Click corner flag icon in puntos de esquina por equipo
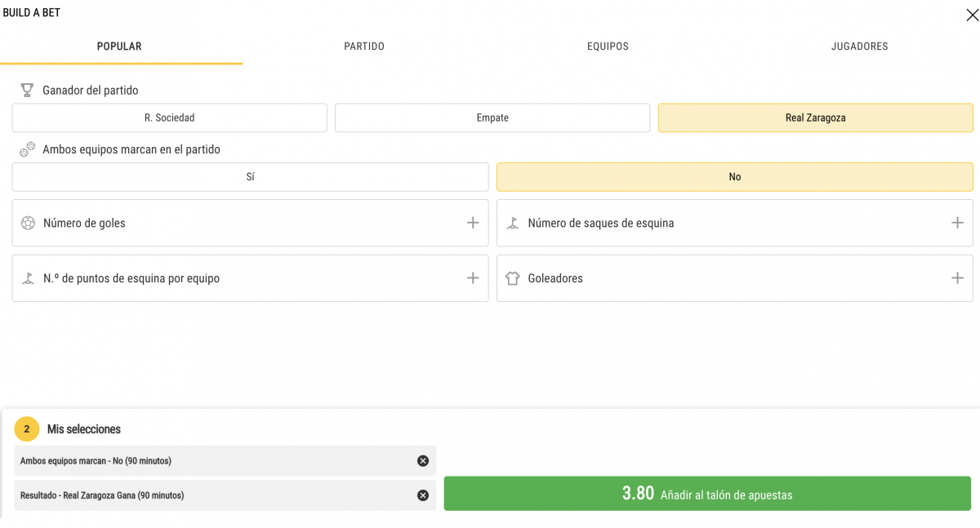Screen dimensions: 980x528 click(x=28, y=278)
